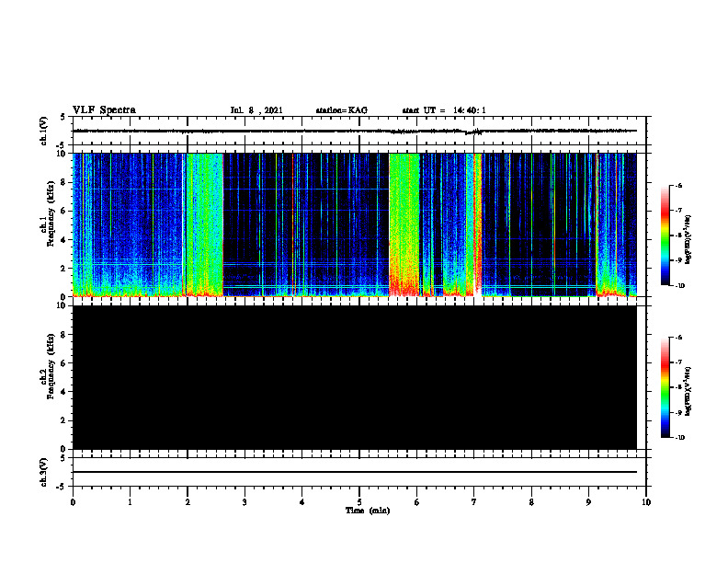This screenshot has height=563, width=728.
Task: Click the "ch.3(V)" axis label
Action: pos(44,473)
